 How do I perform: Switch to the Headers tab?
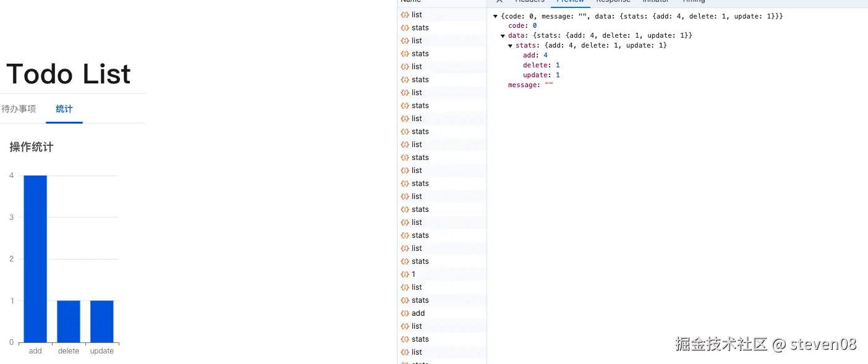coord(529,1)
